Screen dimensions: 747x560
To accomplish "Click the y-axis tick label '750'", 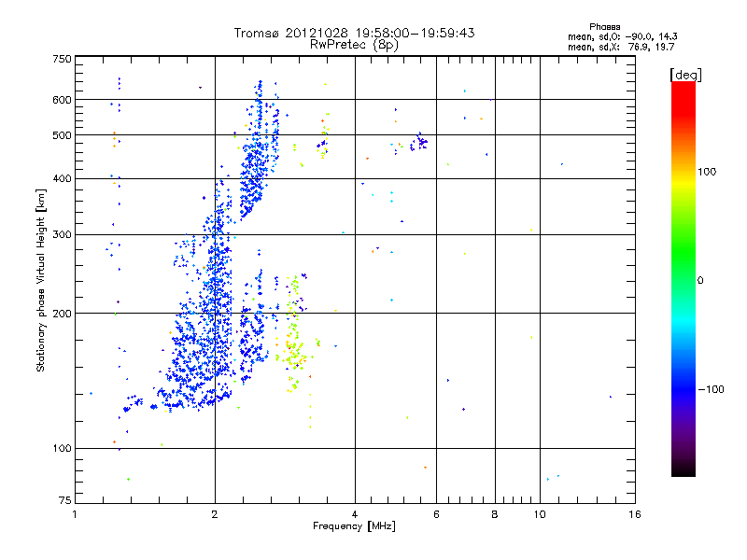I will 62,59.
